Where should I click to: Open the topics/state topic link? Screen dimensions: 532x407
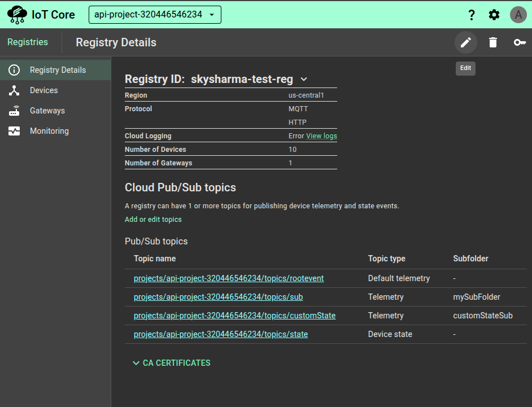click(220, 334)
